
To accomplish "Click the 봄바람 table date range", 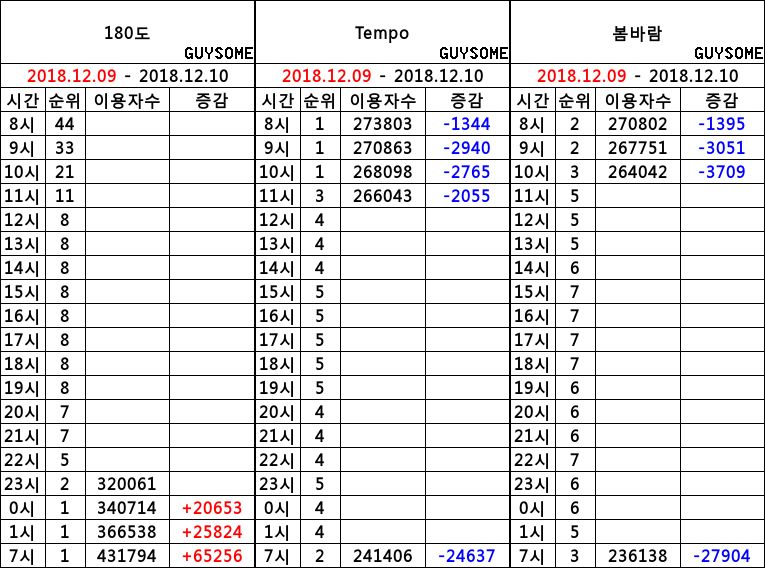I will coord(638,76).
